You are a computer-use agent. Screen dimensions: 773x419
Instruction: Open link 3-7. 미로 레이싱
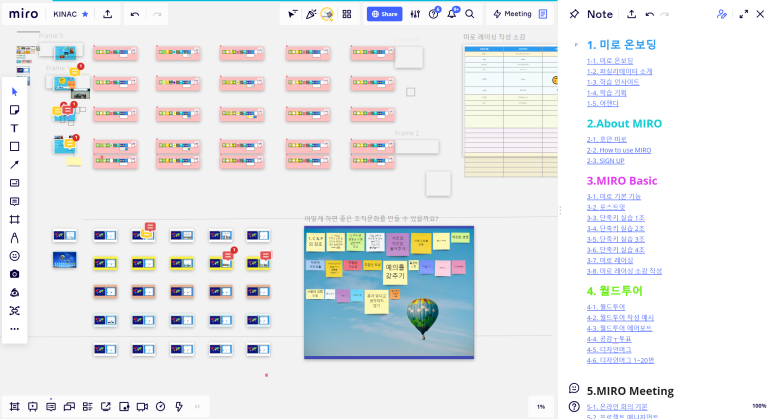[610, 260]
